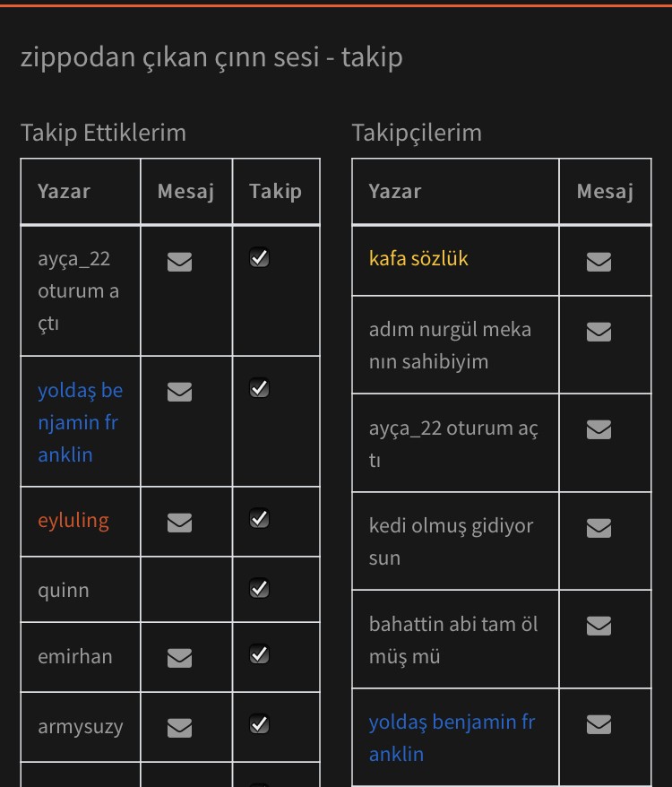Disable following emirhan checkbox

point(260,655)
